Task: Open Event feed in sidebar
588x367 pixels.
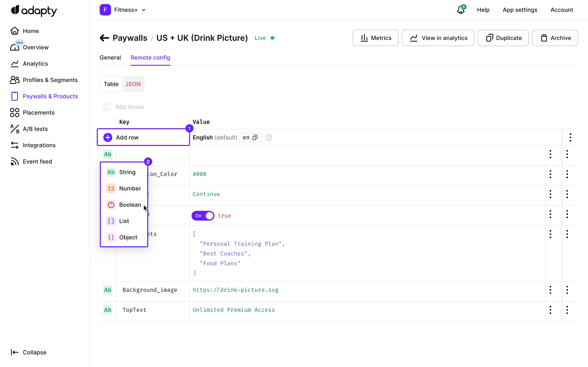Action: [37, 161]
